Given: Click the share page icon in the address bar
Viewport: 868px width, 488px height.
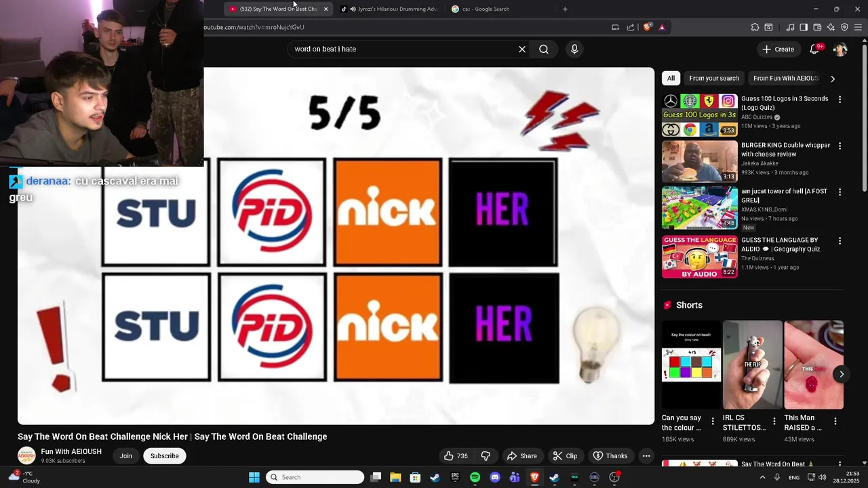Looking at the screenshot, I should [631, 27].
